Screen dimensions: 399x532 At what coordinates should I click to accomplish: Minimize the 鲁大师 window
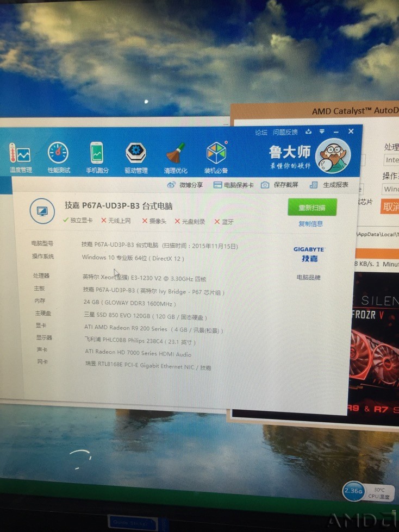[x=336, y=132]
